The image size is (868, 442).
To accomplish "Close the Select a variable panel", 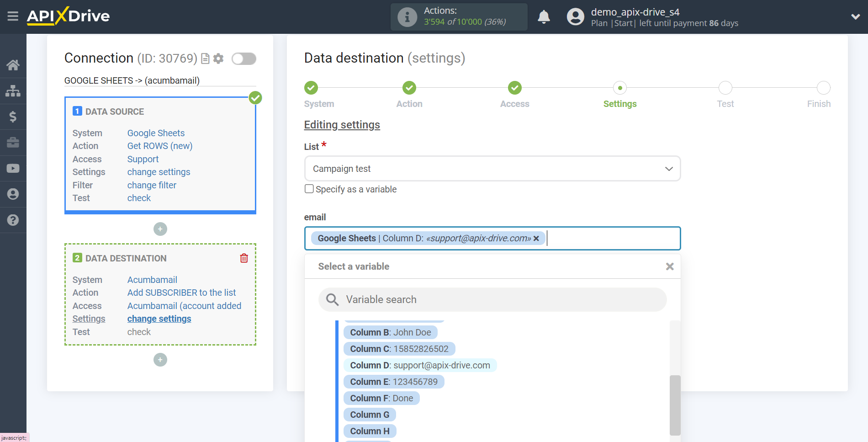I will point(670,266).
